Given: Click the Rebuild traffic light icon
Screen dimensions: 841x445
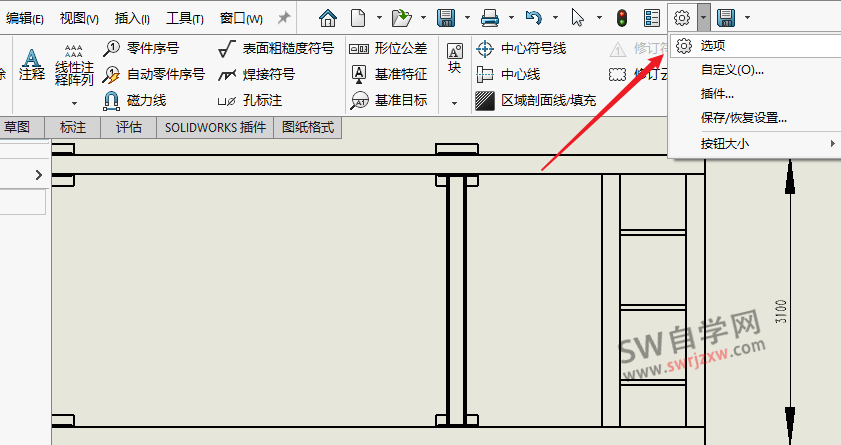Looking at the screenshot, I should tap(622, 18).
